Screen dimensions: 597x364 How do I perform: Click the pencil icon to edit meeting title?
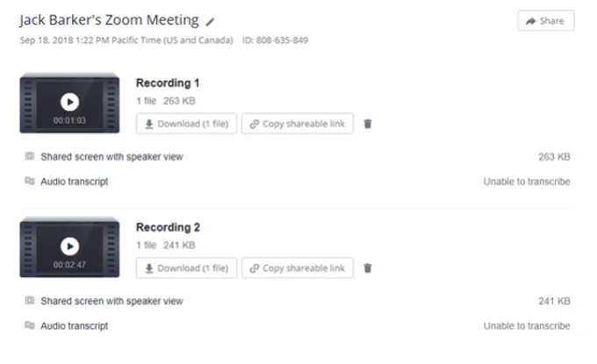point(210,21)
